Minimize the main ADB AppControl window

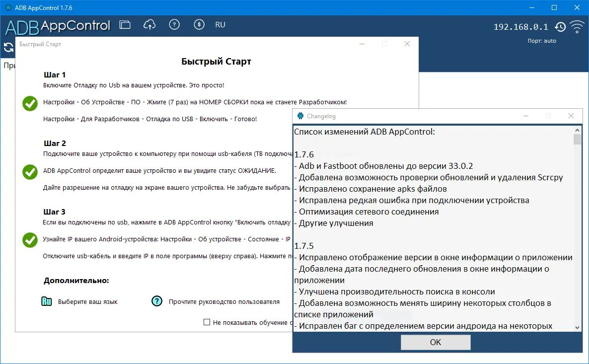pos(531,7)
